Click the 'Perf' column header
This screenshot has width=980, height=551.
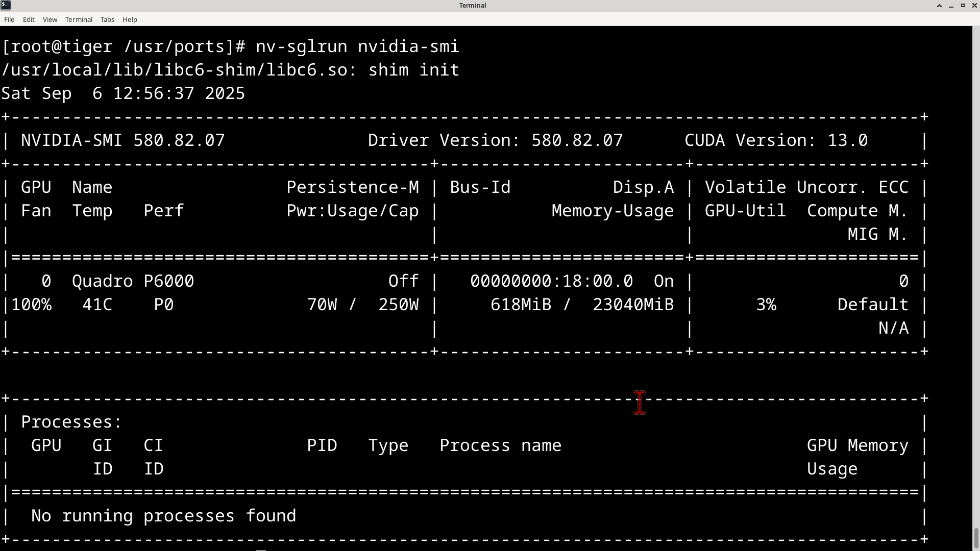tap(163, 211)
